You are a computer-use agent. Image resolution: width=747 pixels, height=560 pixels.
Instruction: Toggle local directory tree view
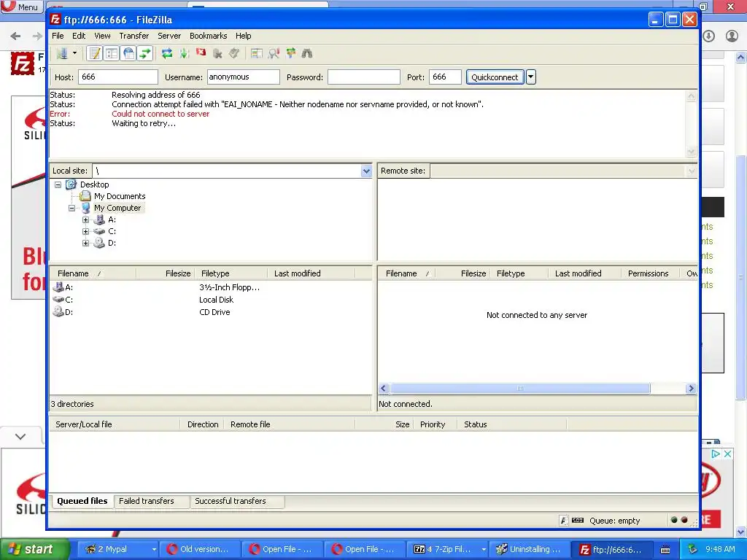[x=112, y=53]
